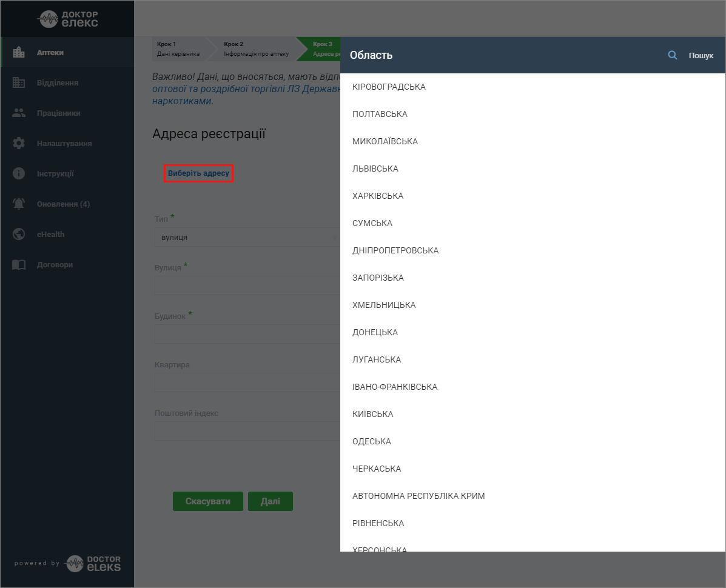Click the eHealth globe icon
The image size is (726, 588).
(19, 234)
